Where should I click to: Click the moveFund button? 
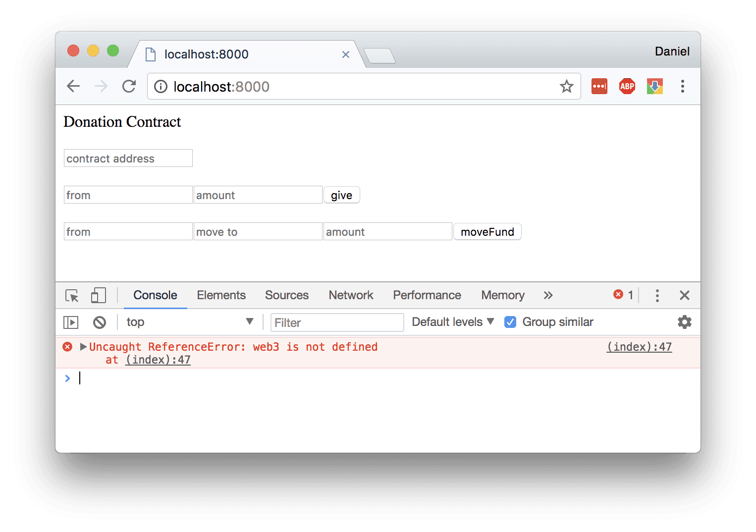tap(487, 231)
